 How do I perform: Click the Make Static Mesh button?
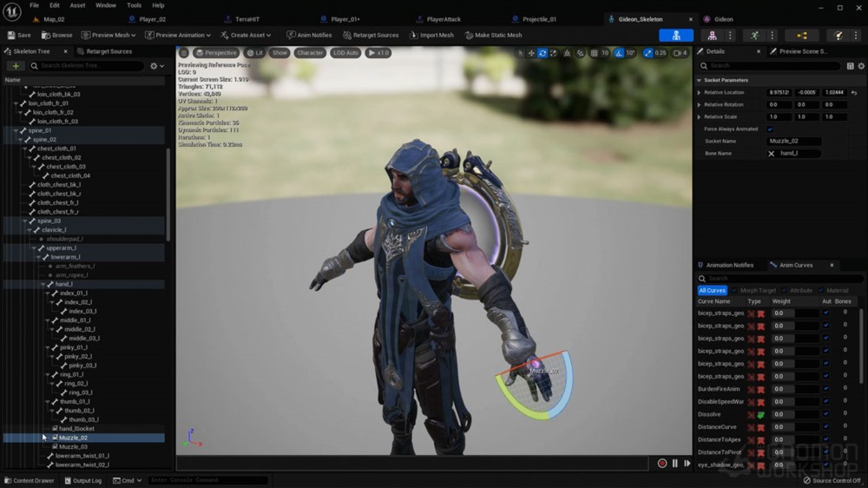(x=493, y=35)
